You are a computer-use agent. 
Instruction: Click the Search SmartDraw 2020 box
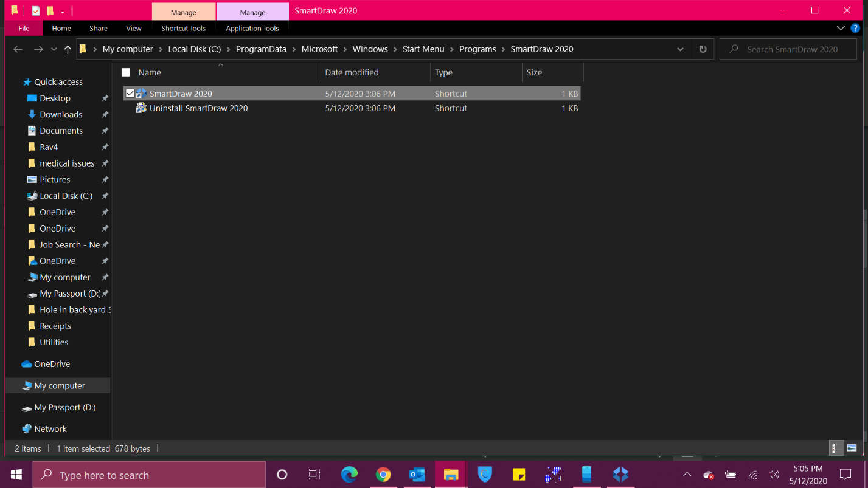[788, 49]
